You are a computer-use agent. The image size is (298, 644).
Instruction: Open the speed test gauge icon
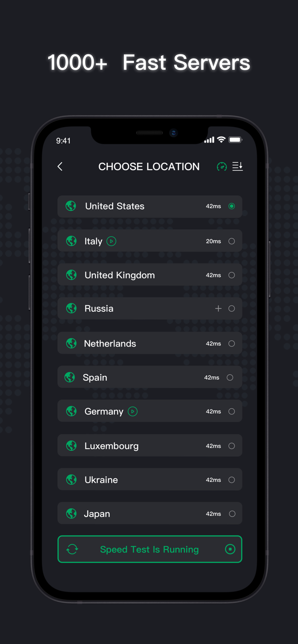(x=221, y=167)
